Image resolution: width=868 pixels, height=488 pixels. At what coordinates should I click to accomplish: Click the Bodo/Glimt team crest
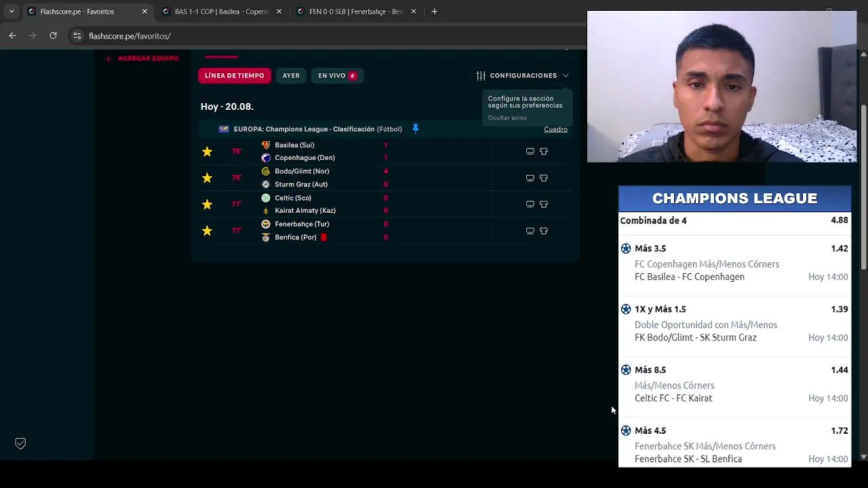pyautogui.click(x=266, y=171)
